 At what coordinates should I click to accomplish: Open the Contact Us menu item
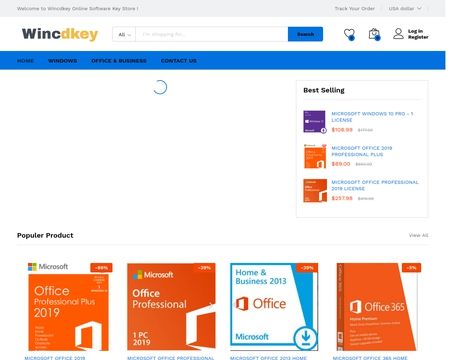click(x=179, y=61)
